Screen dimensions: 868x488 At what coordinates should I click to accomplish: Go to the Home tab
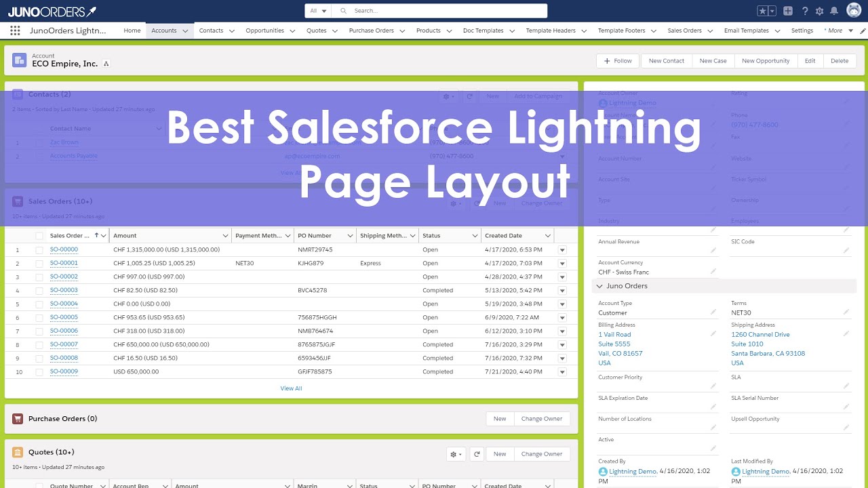pos(132,30)
